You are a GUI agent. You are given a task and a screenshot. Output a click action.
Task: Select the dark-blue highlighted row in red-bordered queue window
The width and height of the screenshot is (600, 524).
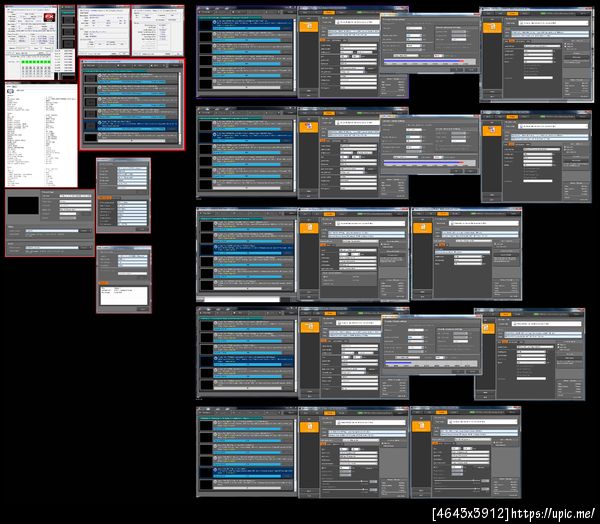coord(131,126)
